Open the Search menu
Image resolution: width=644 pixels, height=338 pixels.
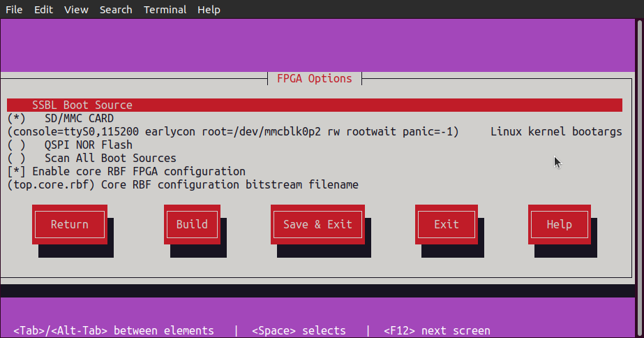[116, 10]
